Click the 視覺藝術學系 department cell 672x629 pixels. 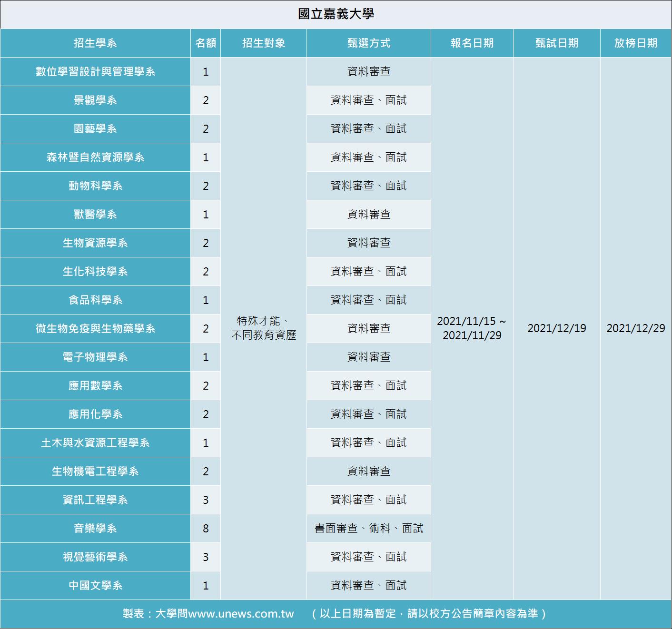(95, 557)
